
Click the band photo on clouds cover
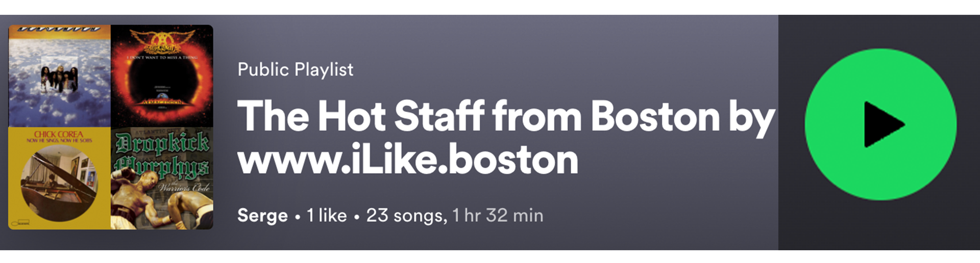pos(60,79)
